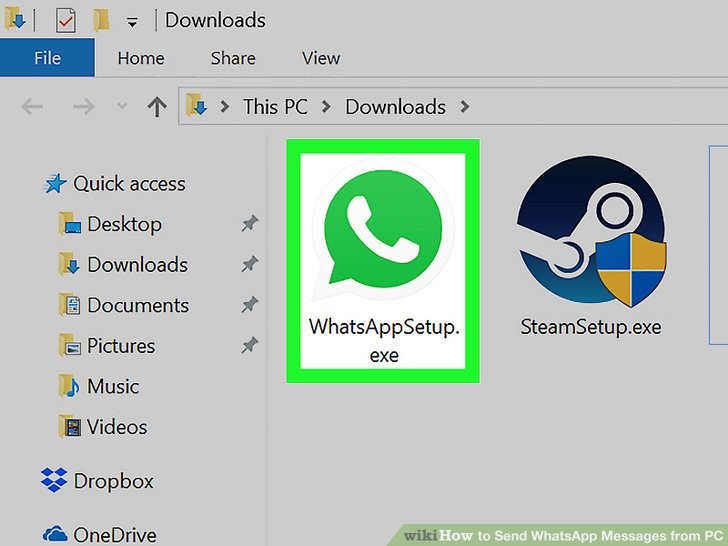Unpin Desktop using its pin icon
The image size is (728, 546).
tap(250, 223)
